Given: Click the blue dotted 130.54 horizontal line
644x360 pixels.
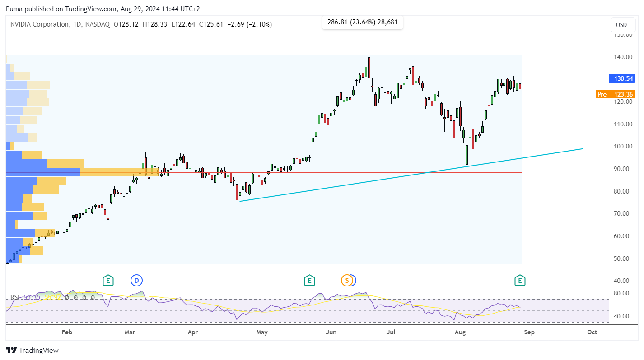Looking at the screenshot, I should pyautogui.click(x=307, y=78).
